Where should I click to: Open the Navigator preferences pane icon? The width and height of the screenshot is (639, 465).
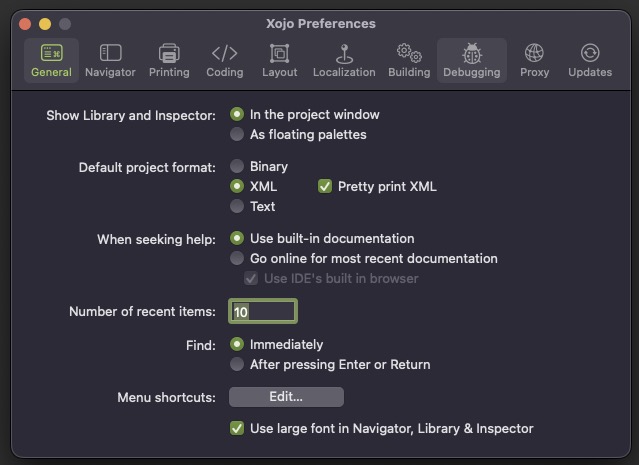point(110,53)
